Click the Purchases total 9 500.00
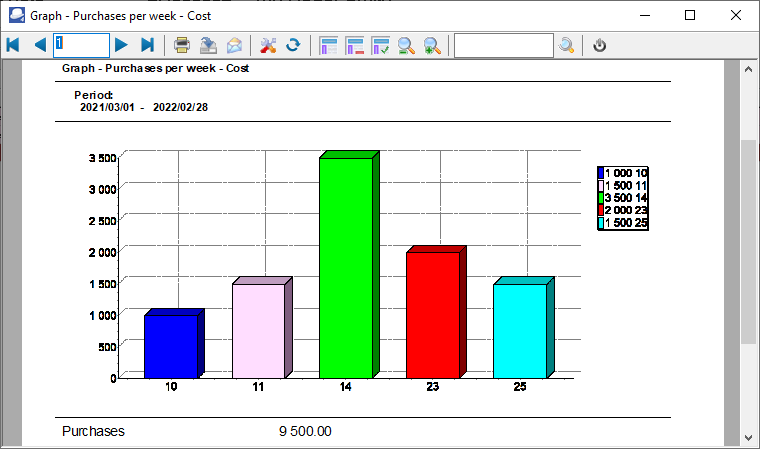This screenshot has height=449, width=760. pos(305,431)
